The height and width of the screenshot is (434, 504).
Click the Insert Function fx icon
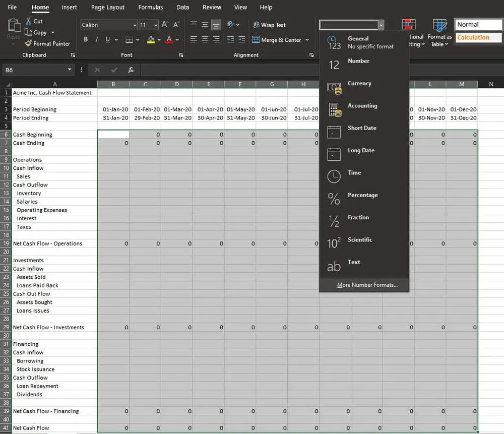(x=131, y=70)
